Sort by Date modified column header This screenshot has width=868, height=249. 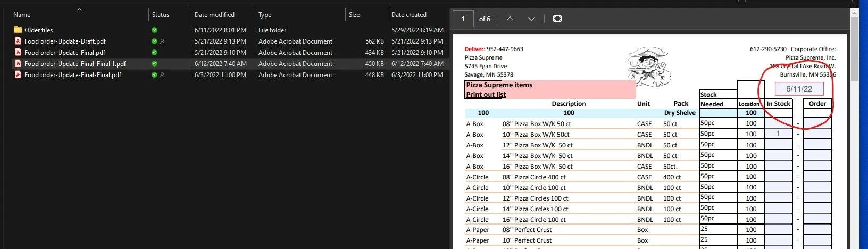214,15
